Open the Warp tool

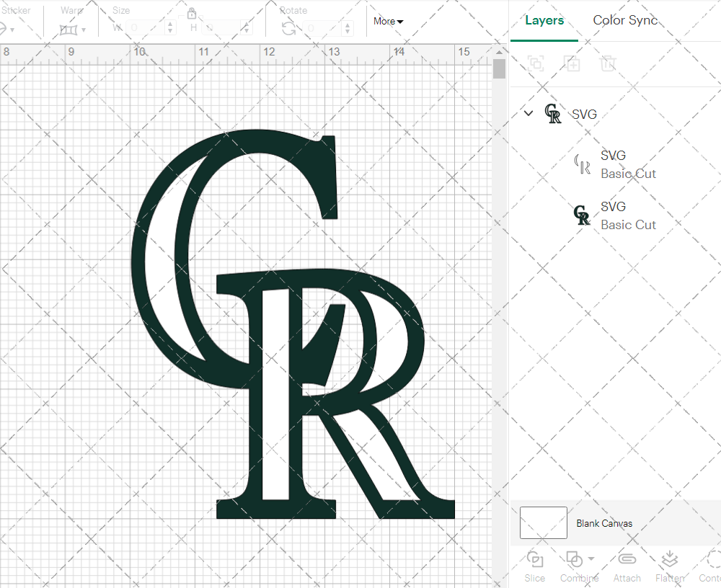[68, 30]
